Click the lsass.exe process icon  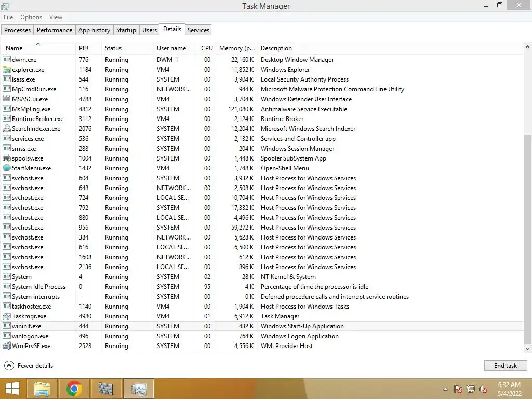[6, 79]
